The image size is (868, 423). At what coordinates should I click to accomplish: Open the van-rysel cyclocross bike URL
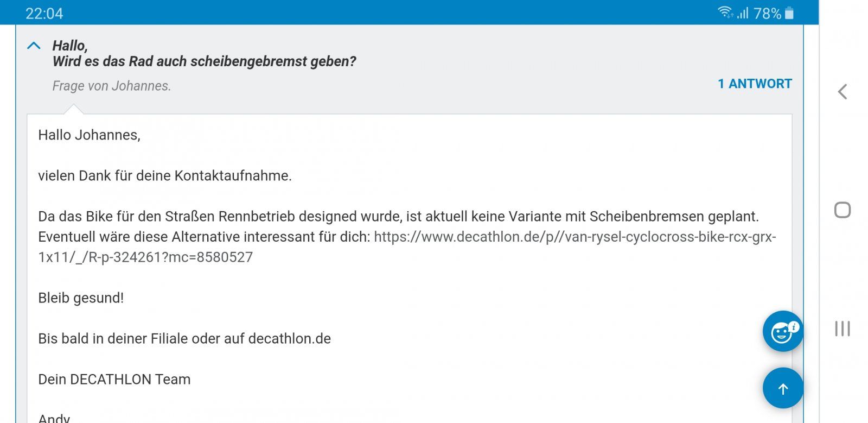click(575, 237)
